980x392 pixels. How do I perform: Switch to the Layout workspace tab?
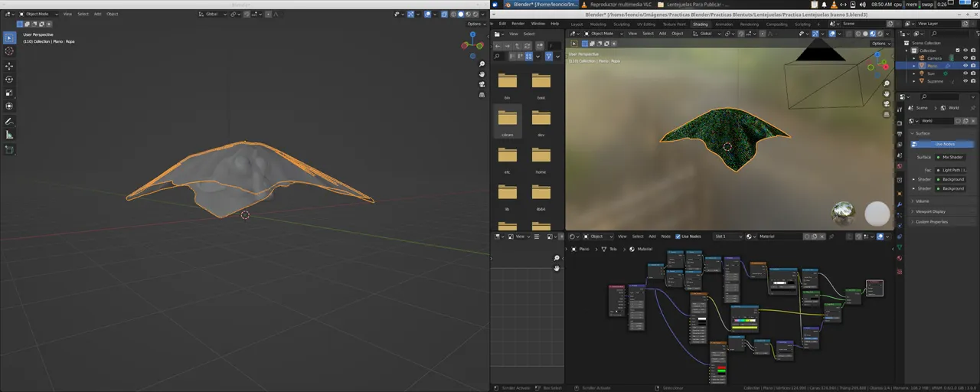[x=577, y=24]
